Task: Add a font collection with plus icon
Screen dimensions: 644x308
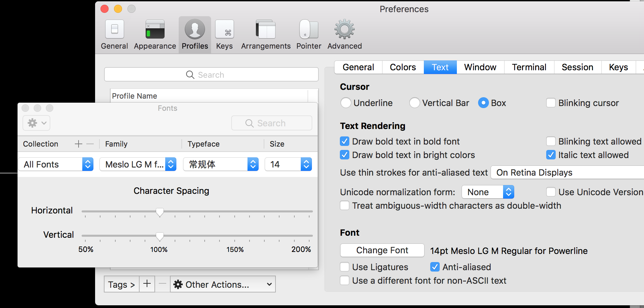Action: (x=78, y=144)
